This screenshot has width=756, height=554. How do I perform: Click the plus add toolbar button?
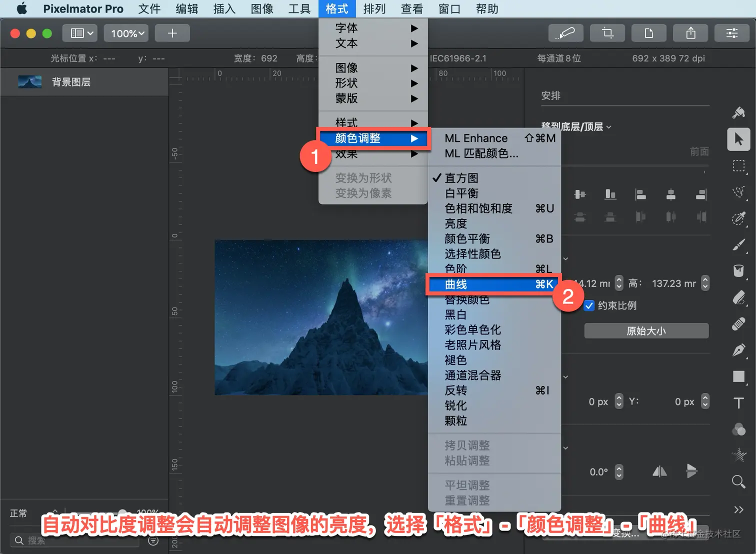[172, 33]
